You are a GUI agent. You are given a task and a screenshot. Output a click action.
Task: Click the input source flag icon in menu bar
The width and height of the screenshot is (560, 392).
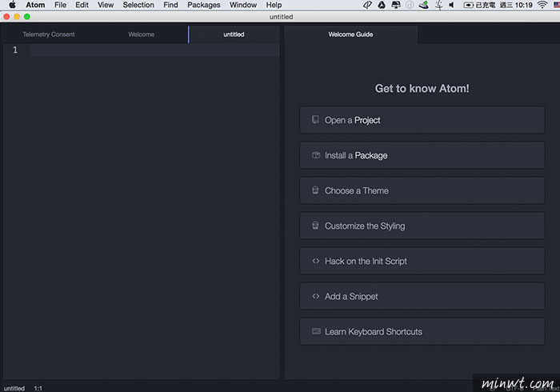click(557, 5)
